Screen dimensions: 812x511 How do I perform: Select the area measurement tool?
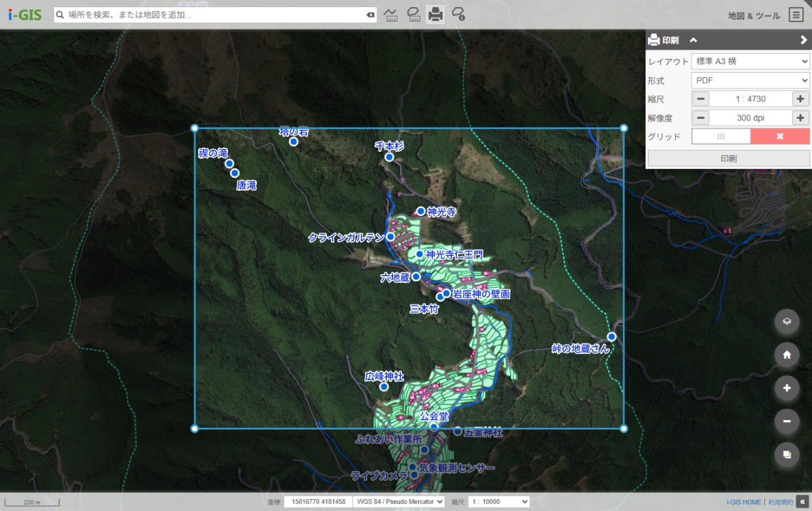coord(413,14)
